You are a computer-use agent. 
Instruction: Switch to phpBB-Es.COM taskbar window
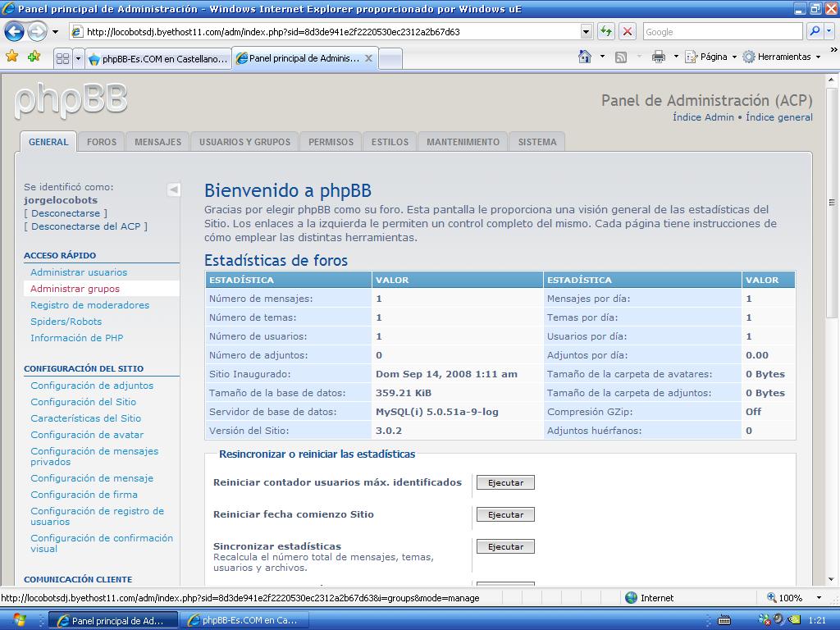point(244,620)
